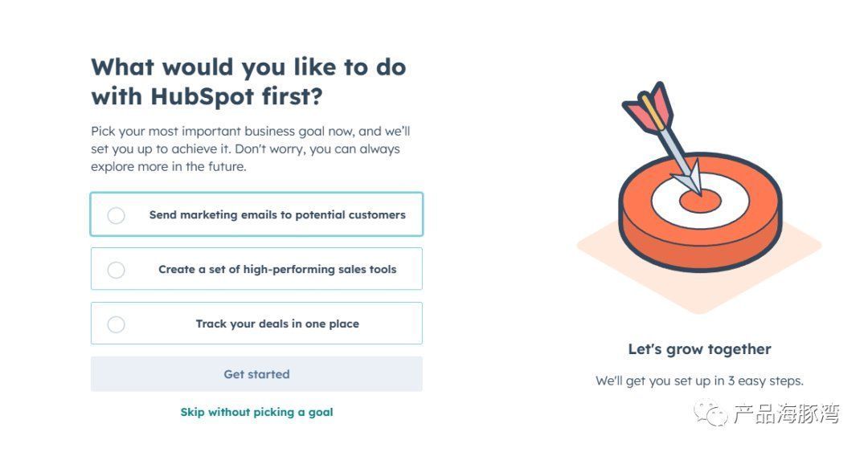This screenshot has height=452, width=868.
Task: Click the 'Send marketing emails to potential customers' label
Action: [x=277, y=214]
